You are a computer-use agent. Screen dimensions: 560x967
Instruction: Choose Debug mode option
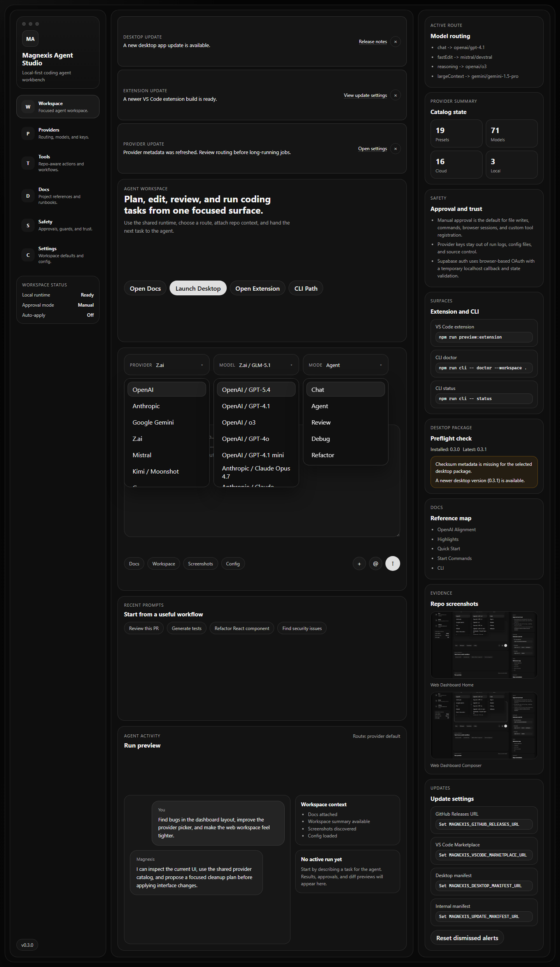(346, 439)
